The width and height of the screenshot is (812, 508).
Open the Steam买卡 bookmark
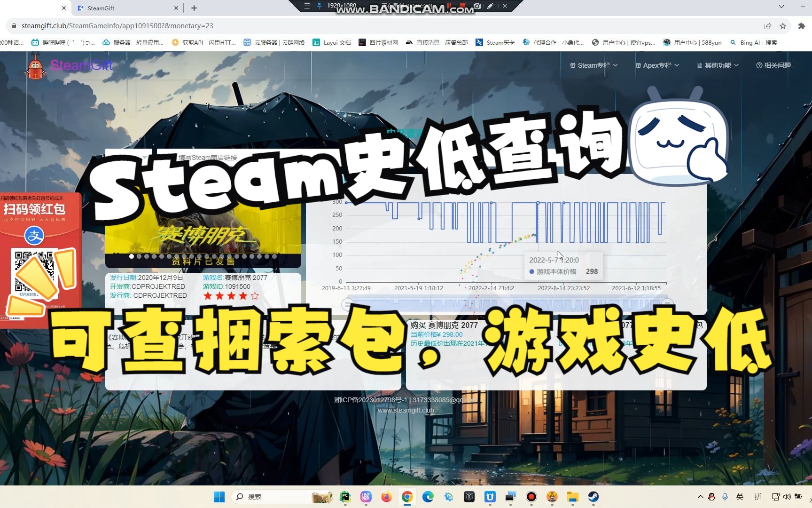[x=495, y=42]
